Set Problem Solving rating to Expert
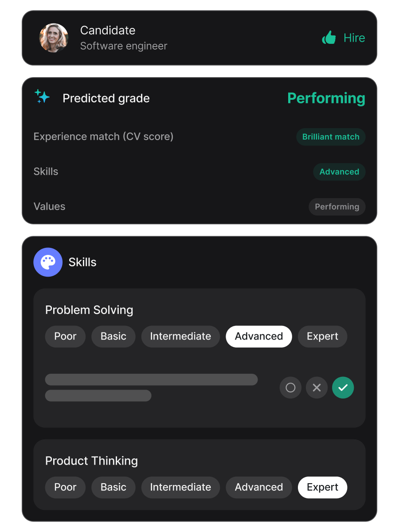Image resolution: width=399 pixels, height=532 pixels. point(322,336)
